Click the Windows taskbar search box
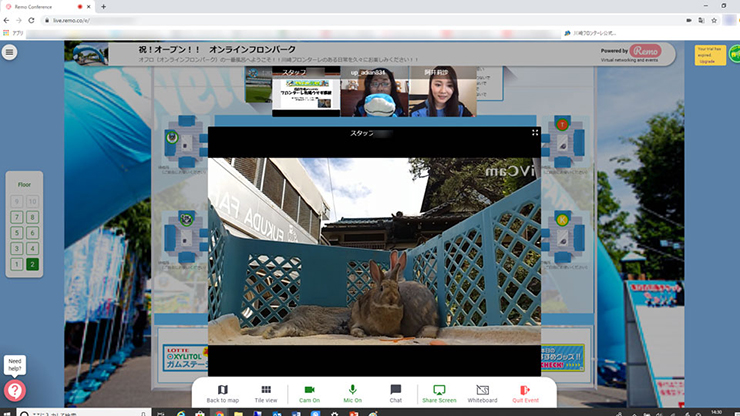Image resolution: width=740 pixels, height=416 pixels. tap(84, 414)
